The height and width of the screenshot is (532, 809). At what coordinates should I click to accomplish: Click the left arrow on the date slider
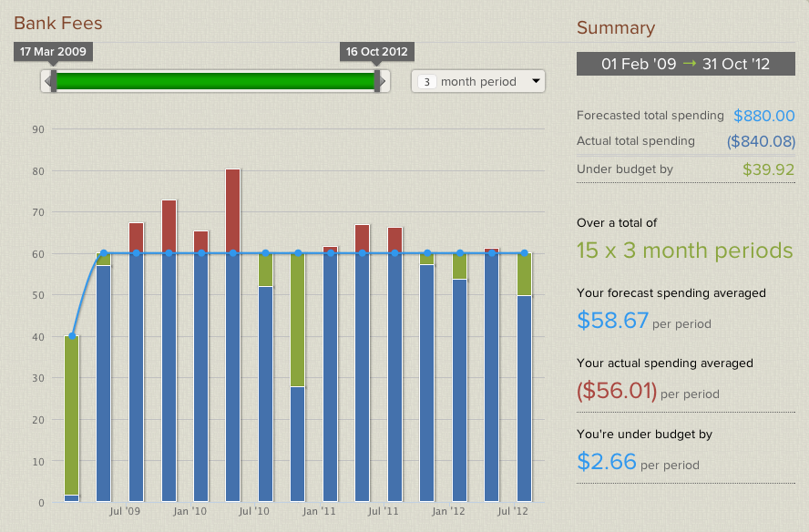(x=47, y=81)
